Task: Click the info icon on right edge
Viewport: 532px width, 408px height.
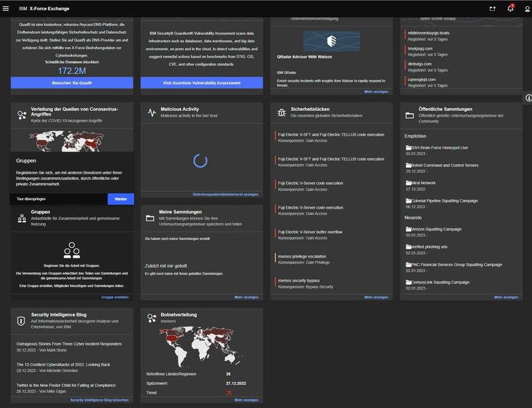Action: [x=529, y=98]
